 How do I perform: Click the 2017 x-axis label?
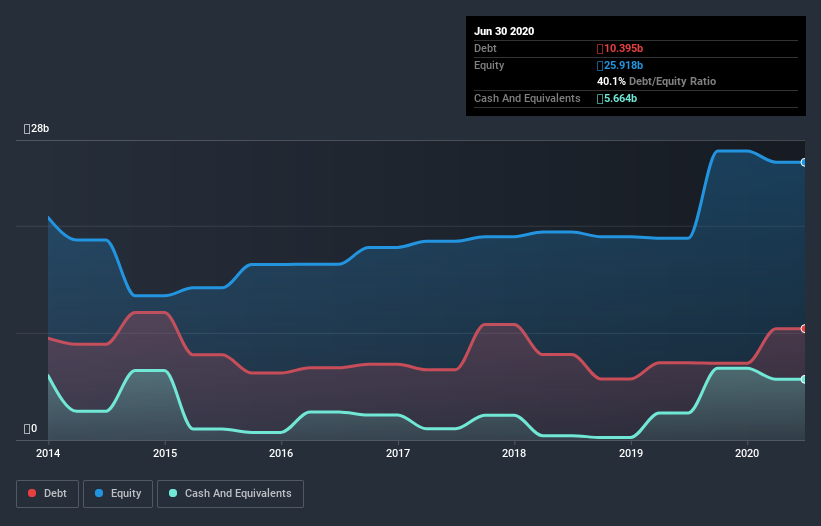(398, 453)
